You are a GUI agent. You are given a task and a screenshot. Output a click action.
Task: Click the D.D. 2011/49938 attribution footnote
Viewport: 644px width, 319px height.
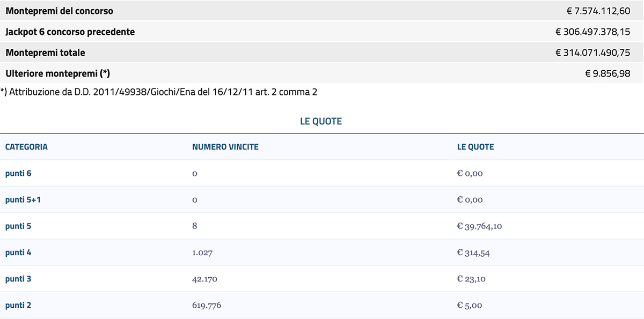[159, 92]
